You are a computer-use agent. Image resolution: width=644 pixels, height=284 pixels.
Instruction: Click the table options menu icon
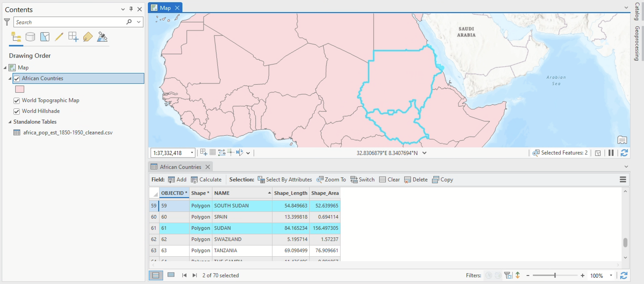tap(623, 179)
